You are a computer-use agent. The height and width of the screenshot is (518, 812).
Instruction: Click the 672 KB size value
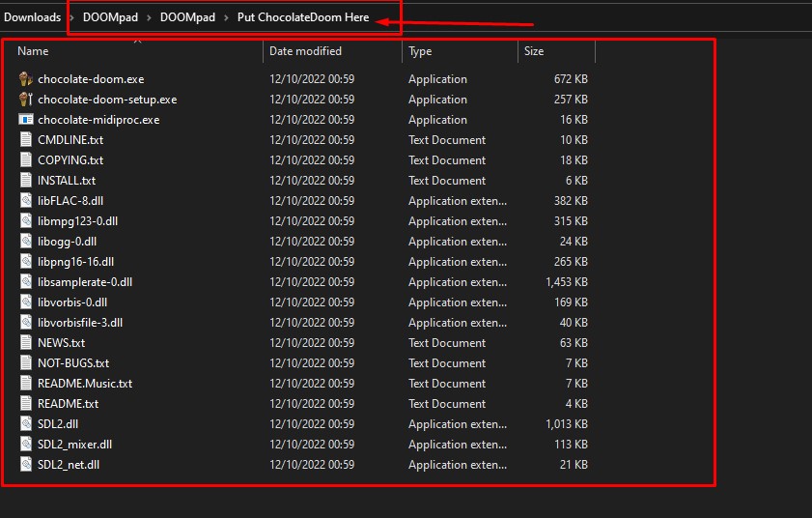click(x=571, y=79)
